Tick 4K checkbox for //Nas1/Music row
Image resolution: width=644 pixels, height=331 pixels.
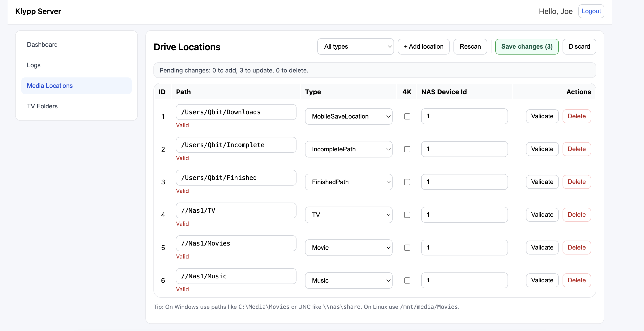pyautogui.click(x=407, y=280)
